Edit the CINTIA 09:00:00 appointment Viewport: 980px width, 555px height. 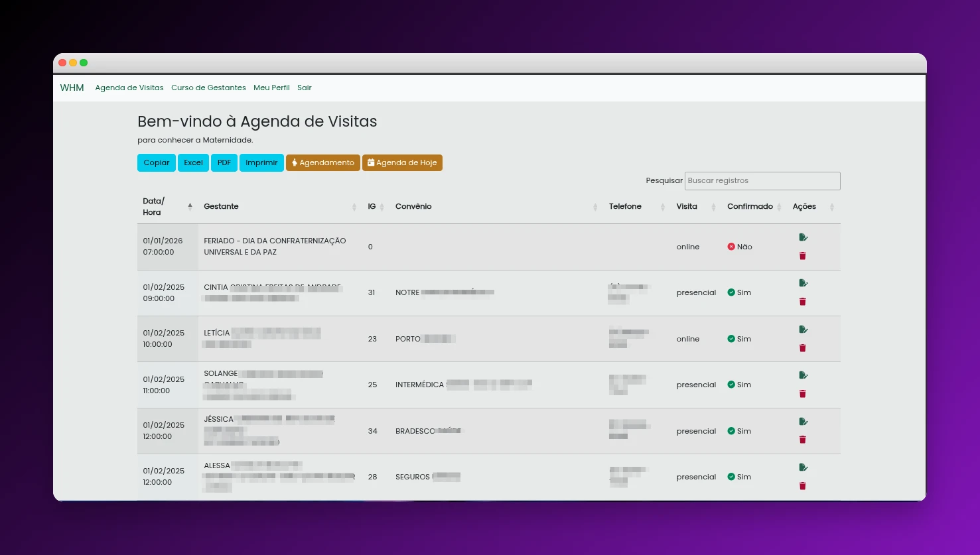(x=804, y=283)
